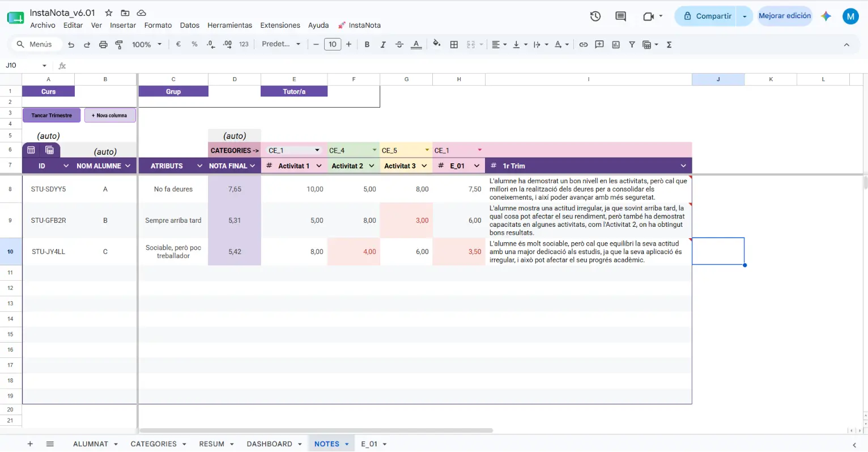Decrease font size
The height and width of the screenshot is (452, 868).
click(316, 44)
